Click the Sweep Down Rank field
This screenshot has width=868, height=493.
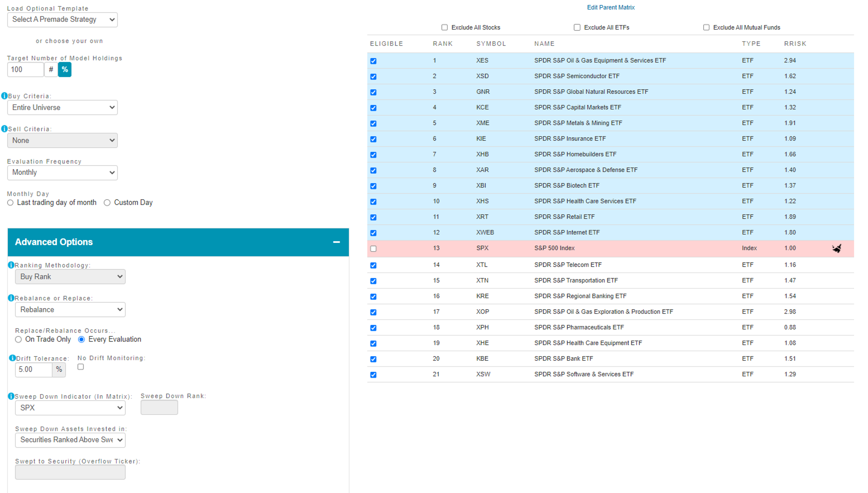[x=159, y=407]
